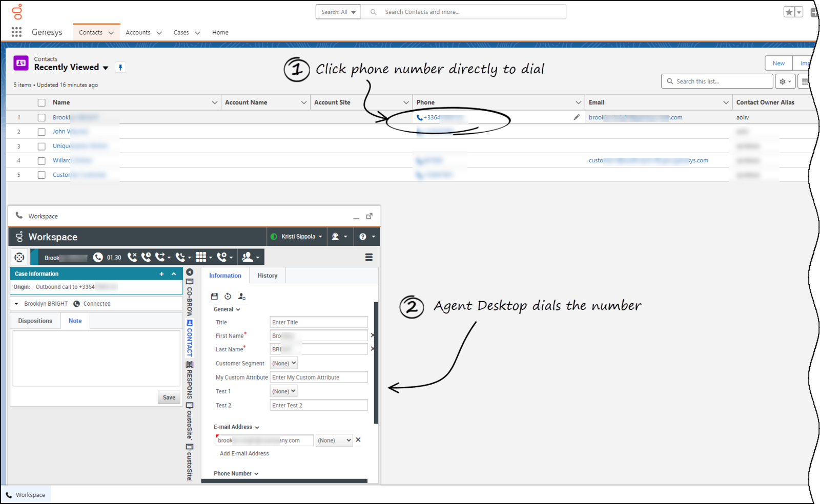Click the change contact person icon
This screenshot has height=504, width=820.
coord(241,297)
